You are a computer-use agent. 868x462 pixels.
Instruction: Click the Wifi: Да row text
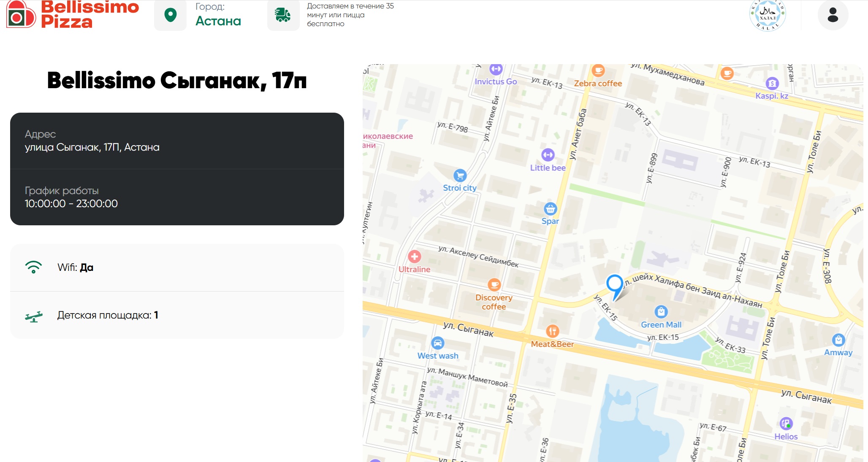[75, 267]
